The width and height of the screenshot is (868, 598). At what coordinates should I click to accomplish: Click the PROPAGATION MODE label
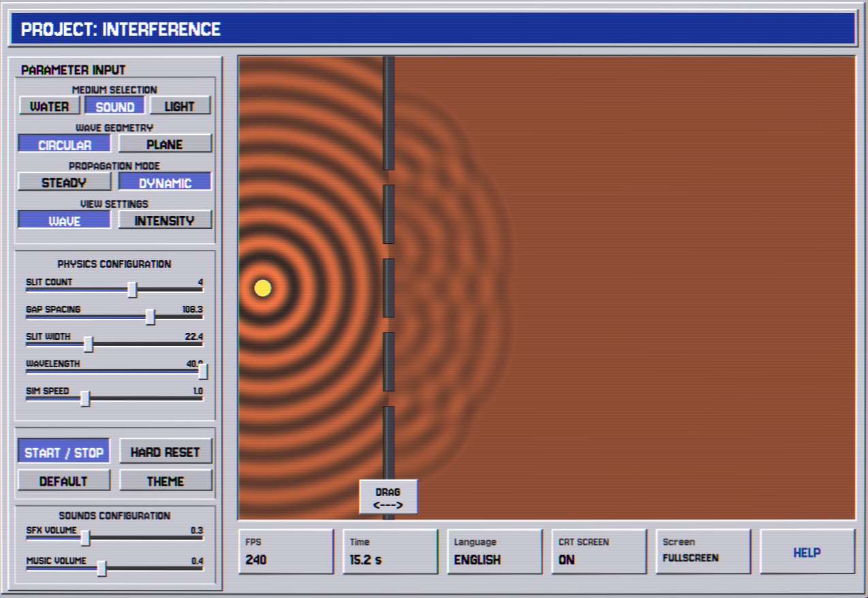click(114, 166)
